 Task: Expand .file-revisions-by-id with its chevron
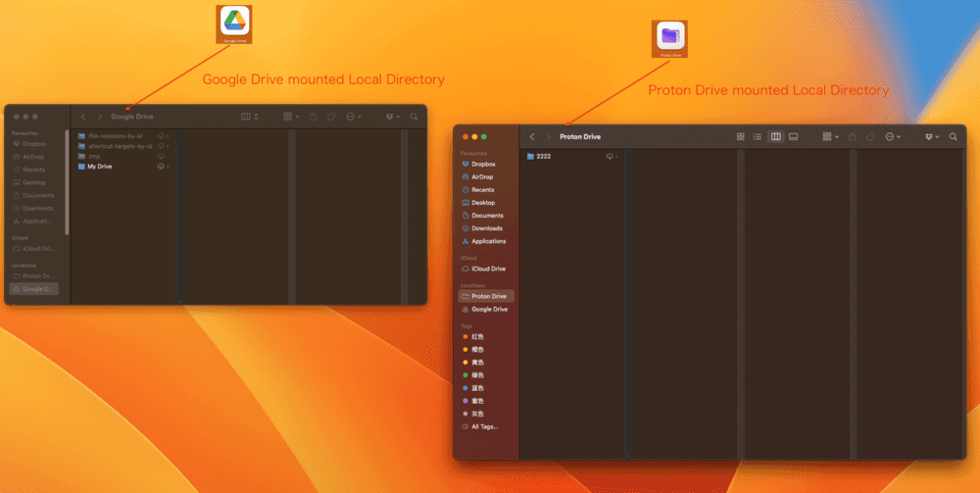coord(168,135)
